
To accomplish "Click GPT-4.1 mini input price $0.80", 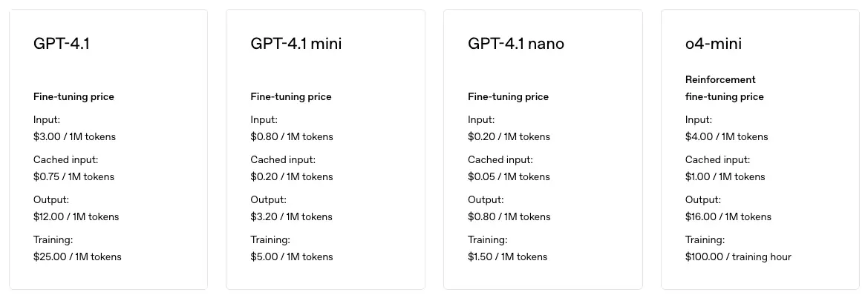I will tap(292, 136).
